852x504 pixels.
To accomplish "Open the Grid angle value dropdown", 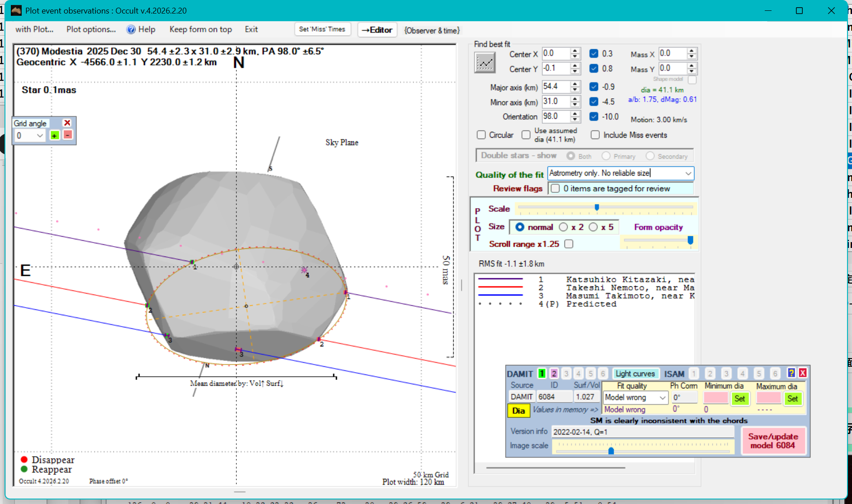I will pyautogui.click(x=40, y=135).
